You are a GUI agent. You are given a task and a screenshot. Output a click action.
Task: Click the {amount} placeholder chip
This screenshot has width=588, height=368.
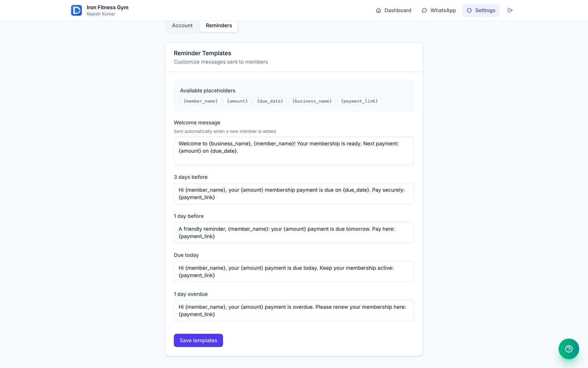pos(237,101)
